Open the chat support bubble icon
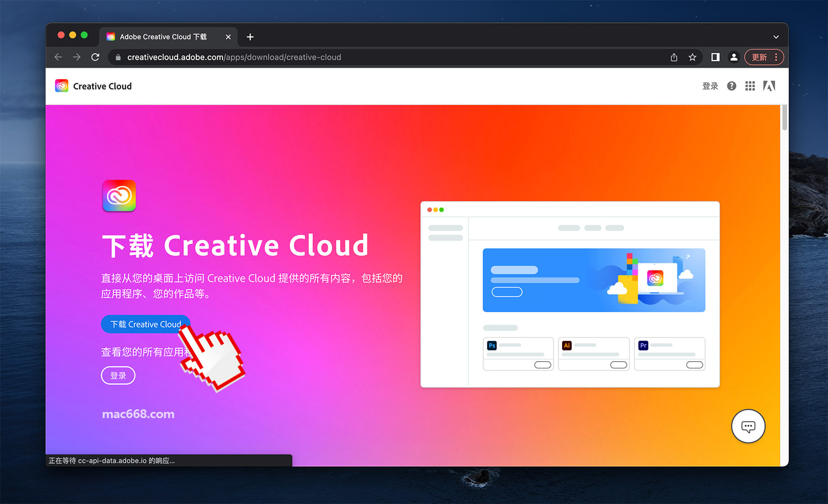Image resolution: width=828 pixels, height=504 pixels. tap(748, 426)
